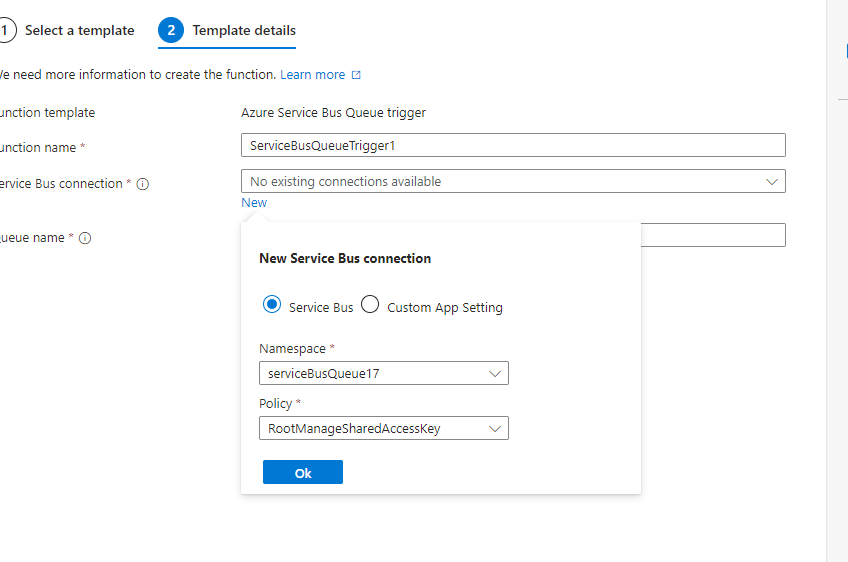The height and width of the screenshot is (562, 848).
Task: Expand the Namespace dropdown serviceBusQueue17
Action: pyautogui.click(x=384, y=373)
